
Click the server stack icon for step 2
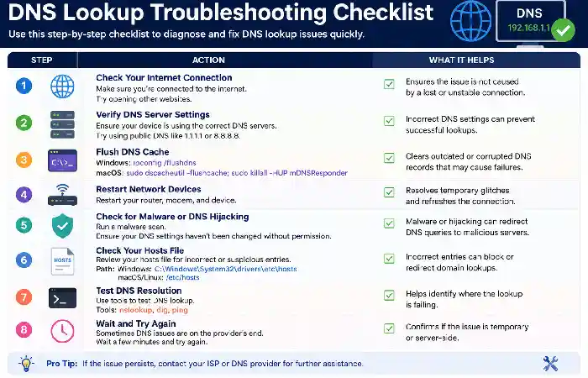pyautogui.click(x=62, y=124)
